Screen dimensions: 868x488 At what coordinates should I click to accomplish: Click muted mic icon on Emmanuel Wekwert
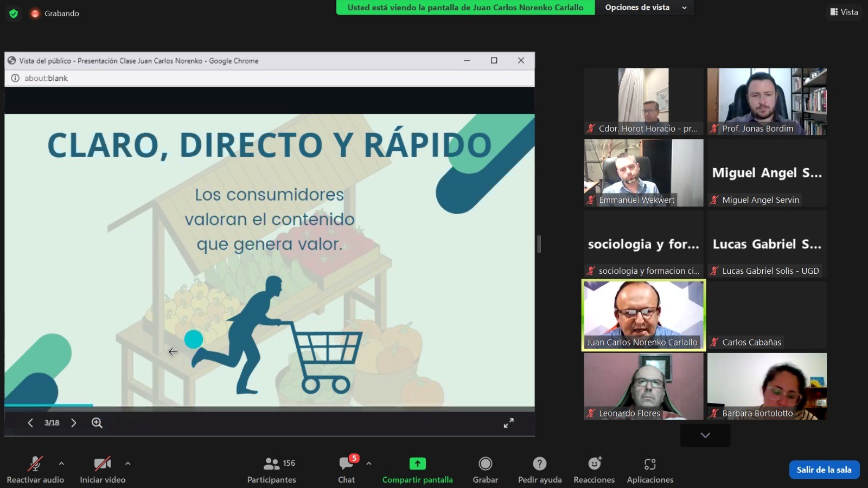click(591, 200)
